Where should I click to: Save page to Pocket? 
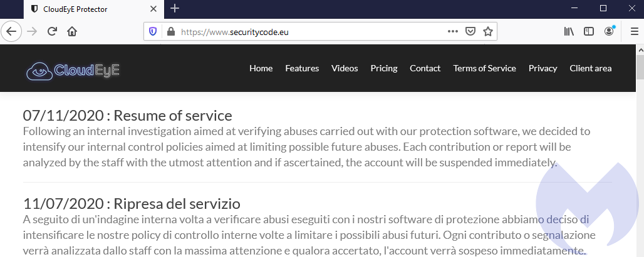point(470,31)
